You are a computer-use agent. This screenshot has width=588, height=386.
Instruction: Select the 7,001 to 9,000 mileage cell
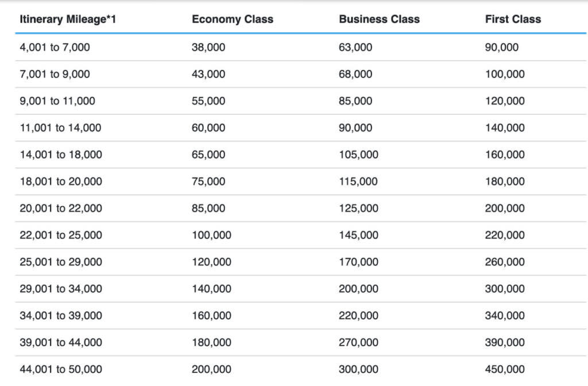pos(55,74)
